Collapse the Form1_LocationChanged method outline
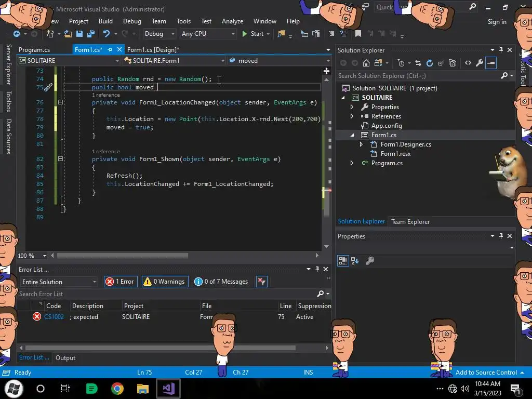Screen dimensions: 532x399 pyautogui.click(x=60, y=102)
